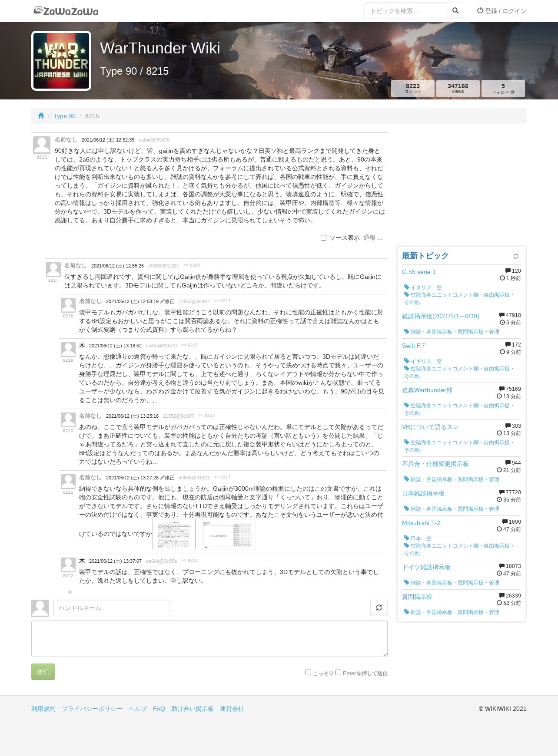558x756 pixels.
Task: Click edit pencil icon on comment 8218
Action: pyautogui.click(x=163, y=301)
